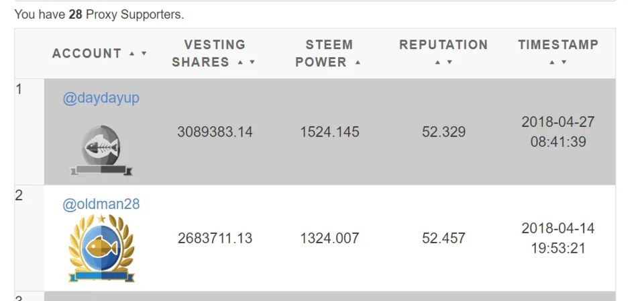Sort Vesting Shares descending arrow
Image resolution: width=644 pixels, height=301 pixels.
tap(252, 62)
